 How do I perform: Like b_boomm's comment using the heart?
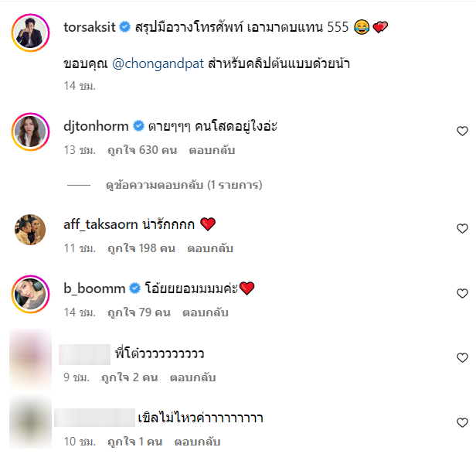[x=462, y=294]
